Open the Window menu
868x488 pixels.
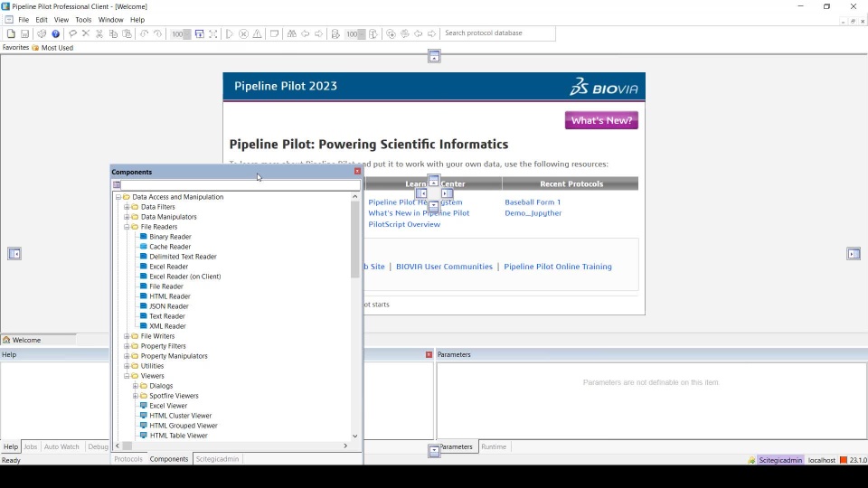point(110,20)
